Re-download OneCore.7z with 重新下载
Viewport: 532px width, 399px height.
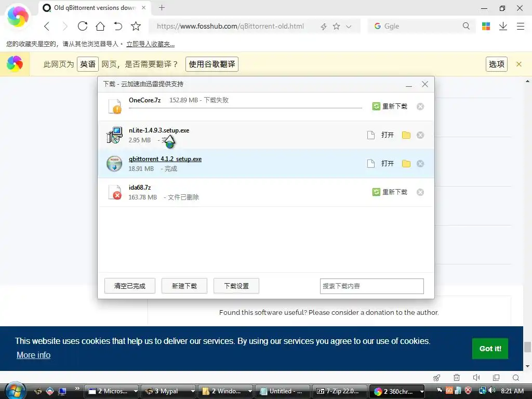pos(390,107)
